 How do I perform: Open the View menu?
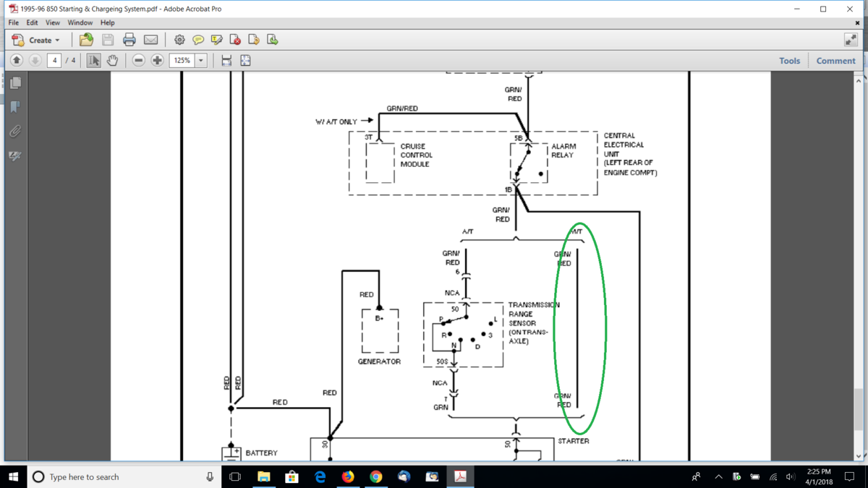click(53, 22)
